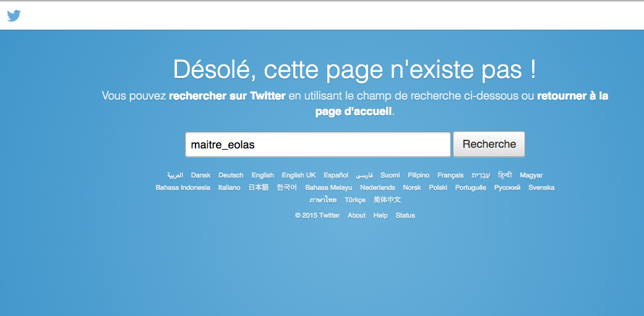Select Français language
644x316 pixels.
pyautogui.click(x=450, y=175)
